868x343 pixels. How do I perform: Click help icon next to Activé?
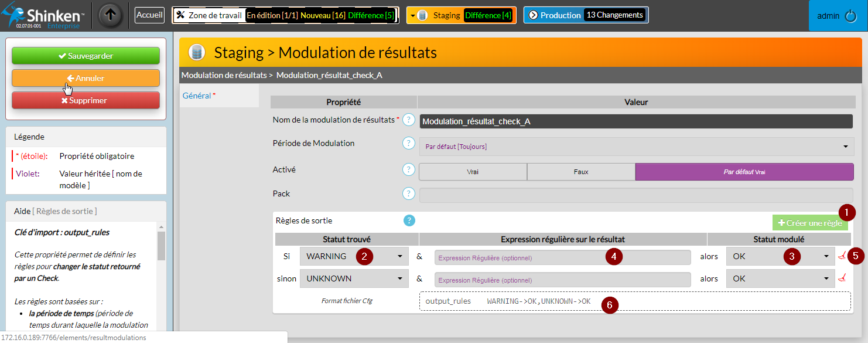pyautogui.click(x=408, y=170)
